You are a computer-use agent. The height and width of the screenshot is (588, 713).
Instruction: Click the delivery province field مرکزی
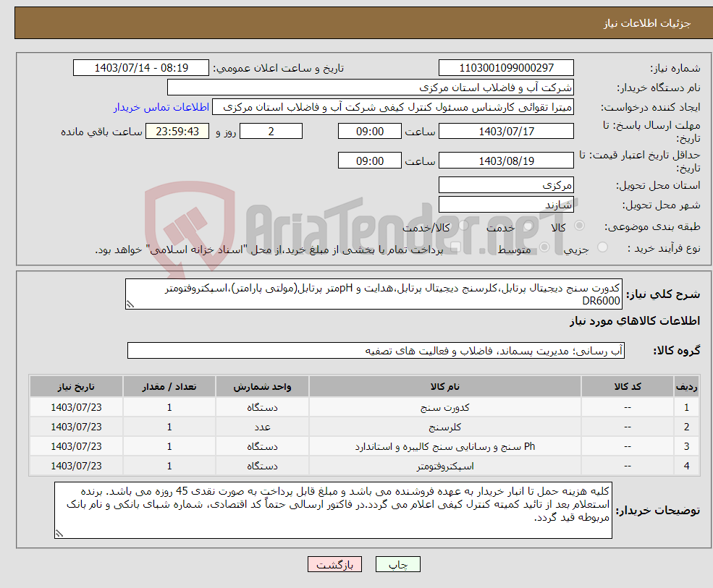click(x=506, y=185)
